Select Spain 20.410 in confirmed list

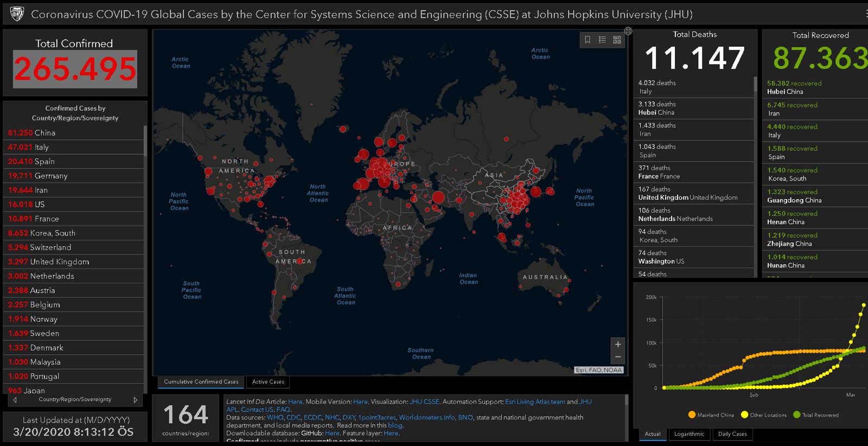point(73,161)
